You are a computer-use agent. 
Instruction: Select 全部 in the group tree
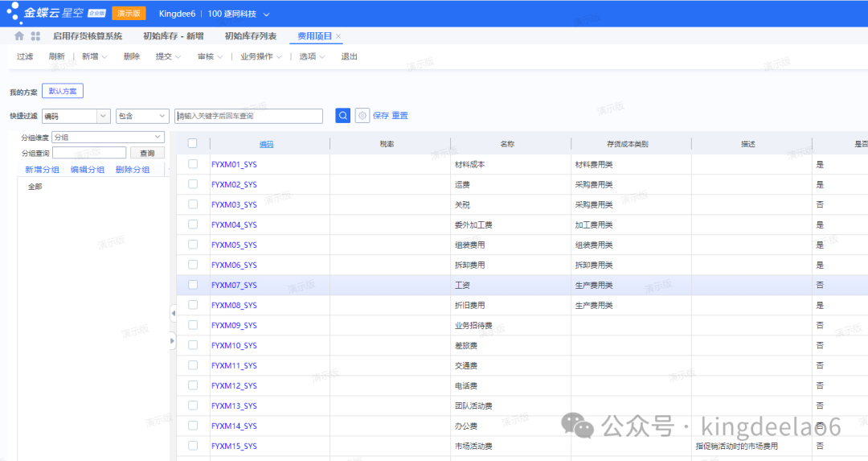coord(35,187)
